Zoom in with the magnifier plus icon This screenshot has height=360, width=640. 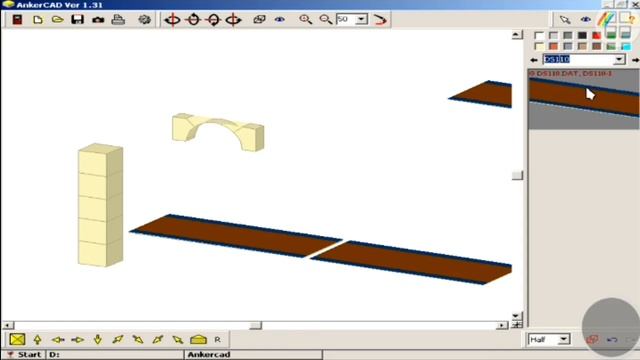tap(305, 19)
